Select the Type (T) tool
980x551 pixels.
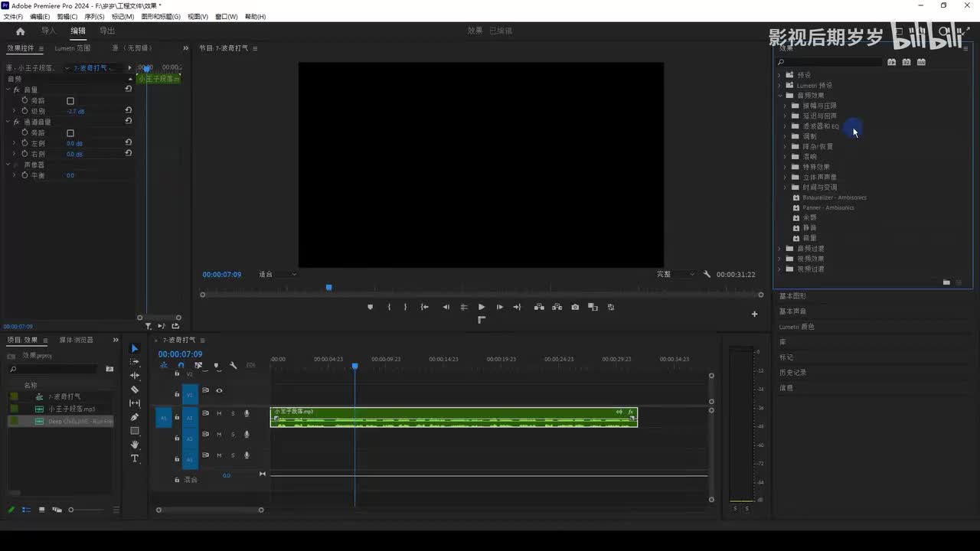135,458
